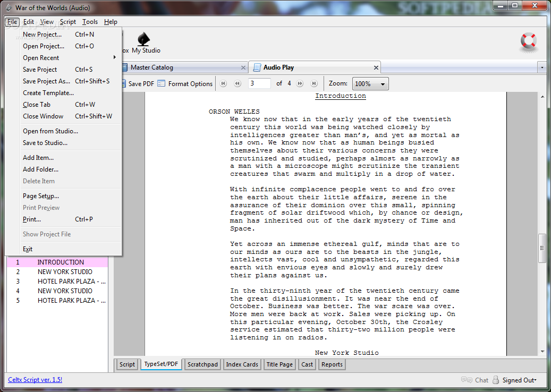
Task: Choose Save Project As menu item
Action: [x=63, y=81]
